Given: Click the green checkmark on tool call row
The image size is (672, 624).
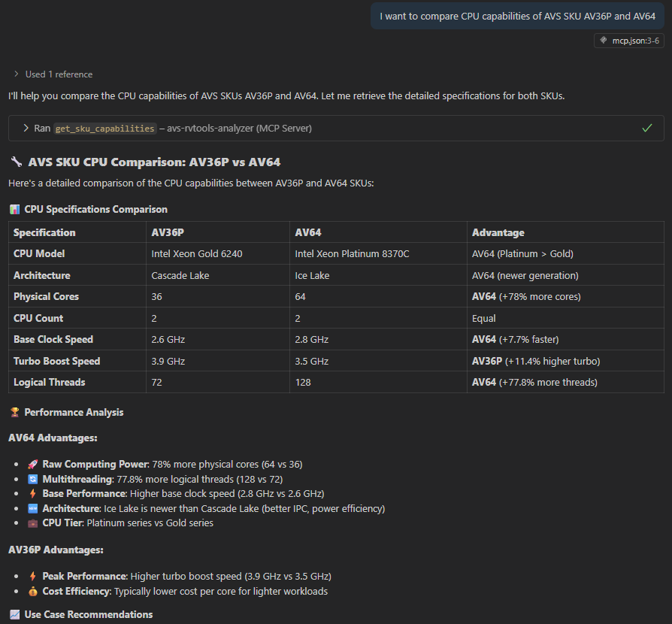Looking at the screenshot, I should tap(646, 128).
